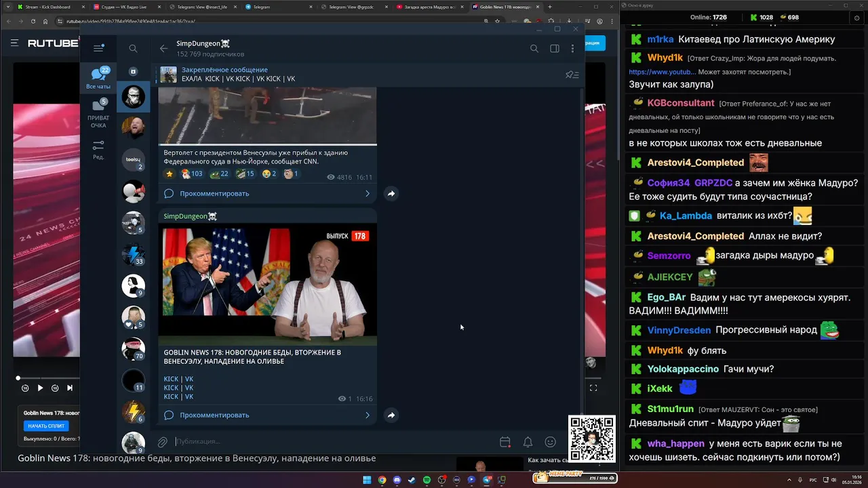Viewport: 868px width, 488px height.
Task: Open Windows Start menu
Action: pos(367,480)
